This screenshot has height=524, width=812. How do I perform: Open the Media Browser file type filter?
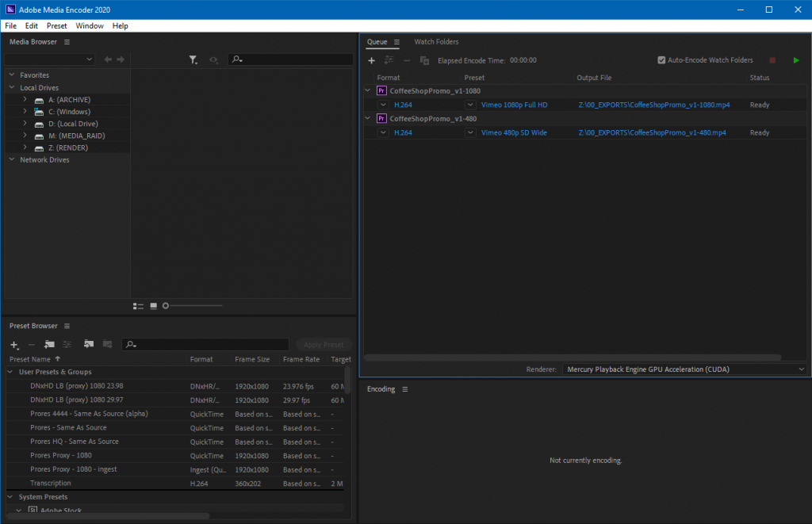coord(193,59)
